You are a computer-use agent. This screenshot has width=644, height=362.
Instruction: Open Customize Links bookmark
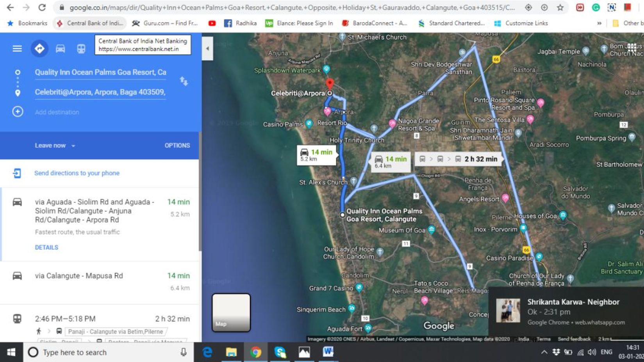[x=521, y=23]
